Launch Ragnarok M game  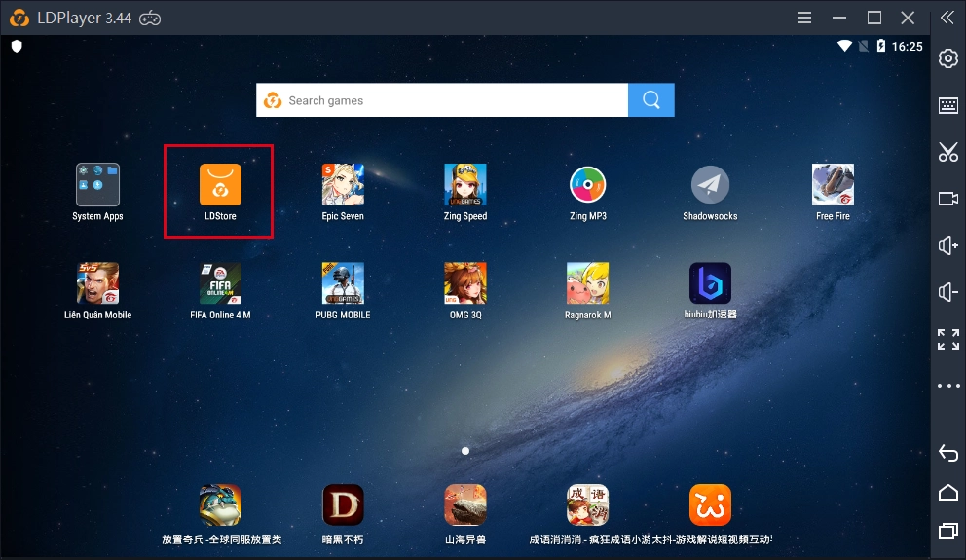click(x=587, y=283)
